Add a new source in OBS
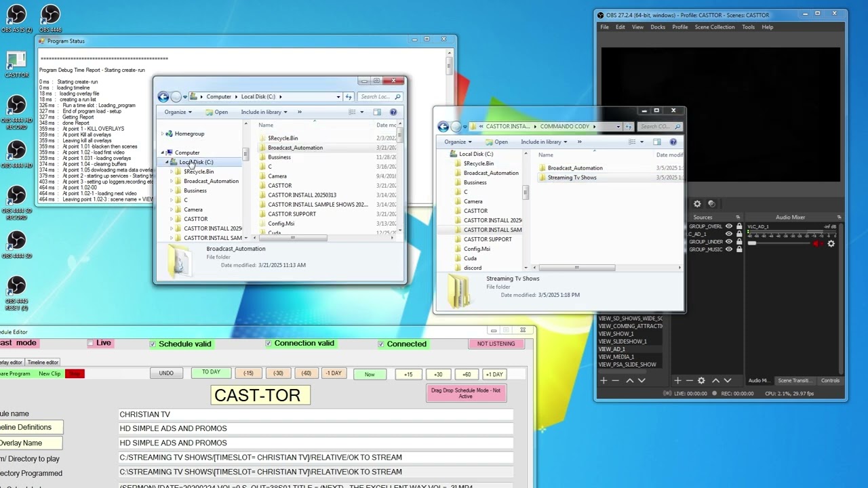Image resolution: width=868 pixels, height=488 pixels. 677,381
